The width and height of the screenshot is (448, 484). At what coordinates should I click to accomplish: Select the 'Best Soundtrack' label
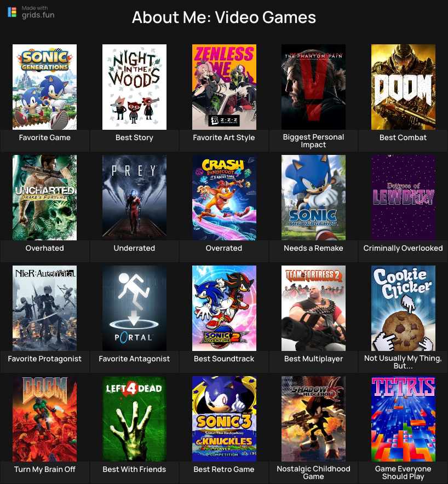[224, 359]
